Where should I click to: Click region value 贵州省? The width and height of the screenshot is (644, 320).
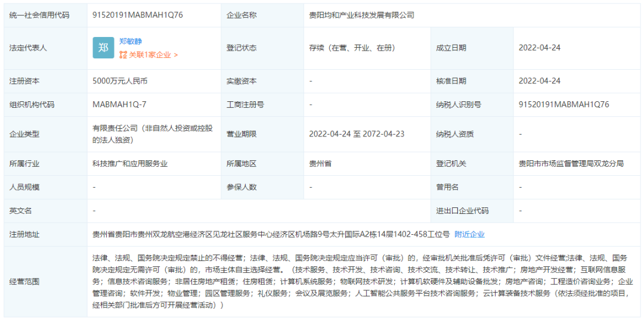click(320, 164)
